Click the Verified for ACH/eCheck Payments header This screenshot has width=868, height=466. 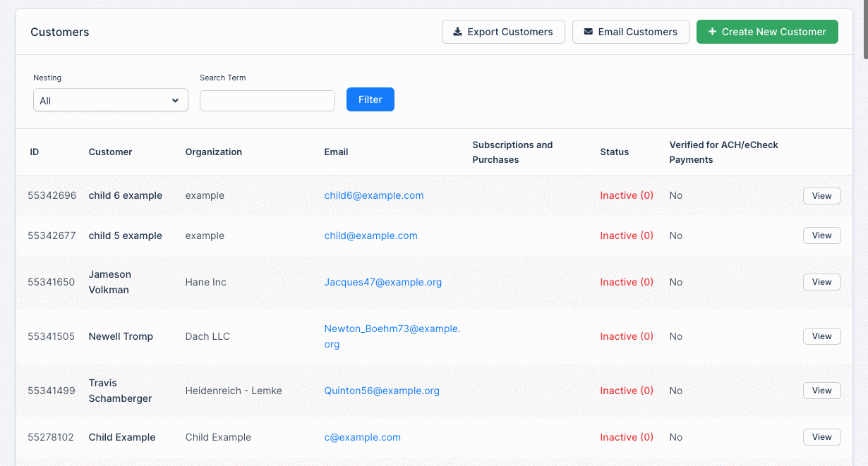pos(724,152)
